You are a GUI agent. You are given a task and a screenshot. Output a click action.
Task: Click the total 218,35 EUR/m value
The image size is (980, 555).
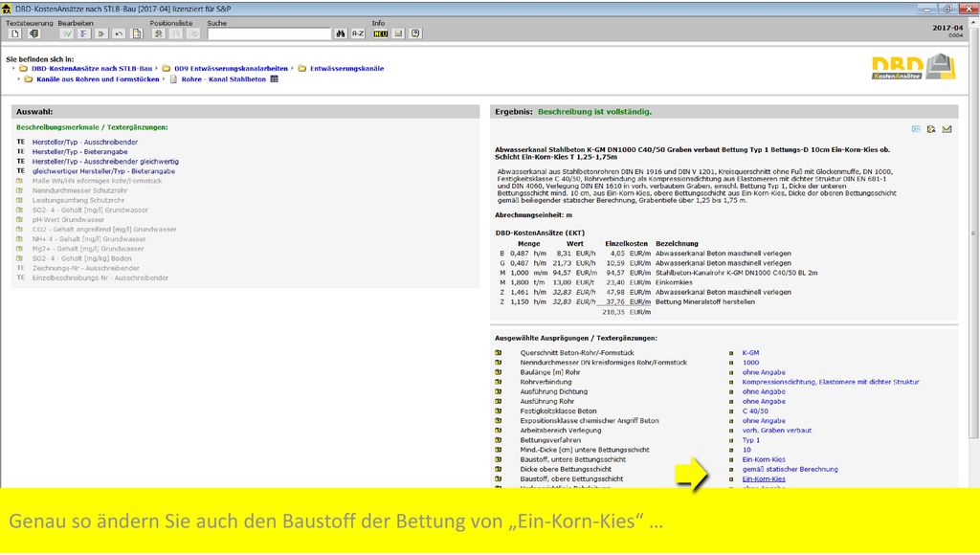click(x=626, y=312)
